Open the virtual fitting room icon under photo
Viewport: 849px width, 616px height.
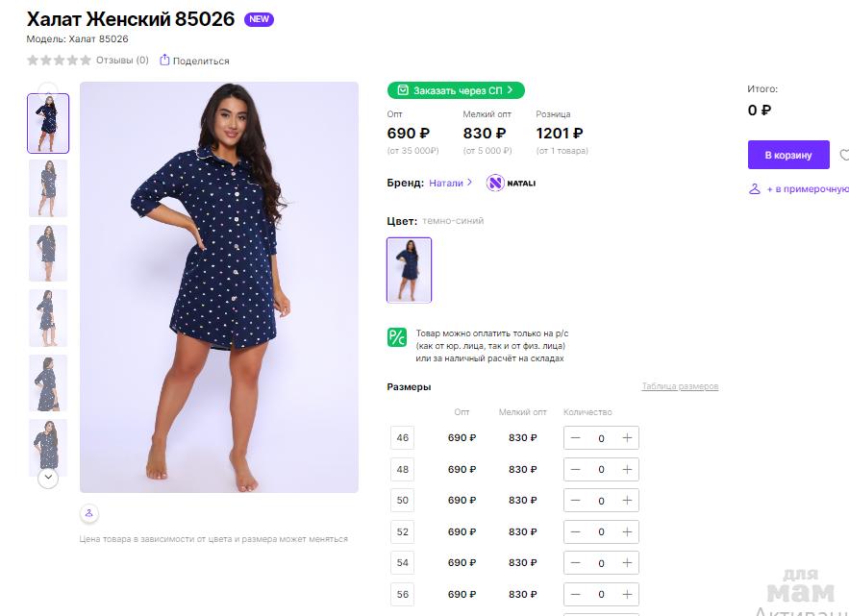point(88,513)
